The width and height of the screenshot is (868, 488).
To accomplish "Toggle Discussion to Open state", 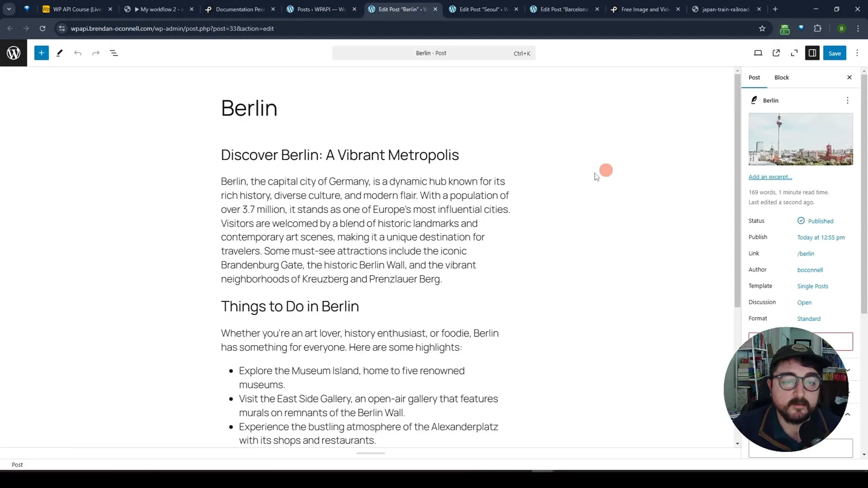I will pos(805,302).
